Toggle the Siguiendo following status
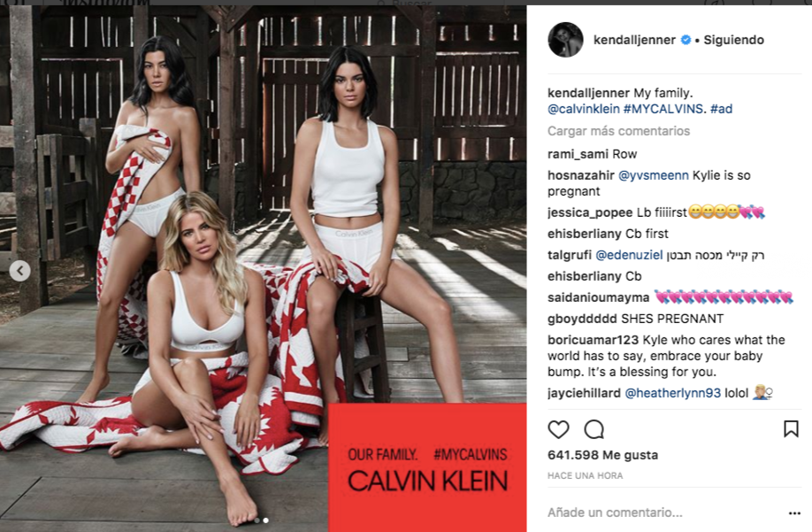Screen dimensions: 812x532 (x=733, y=40)
